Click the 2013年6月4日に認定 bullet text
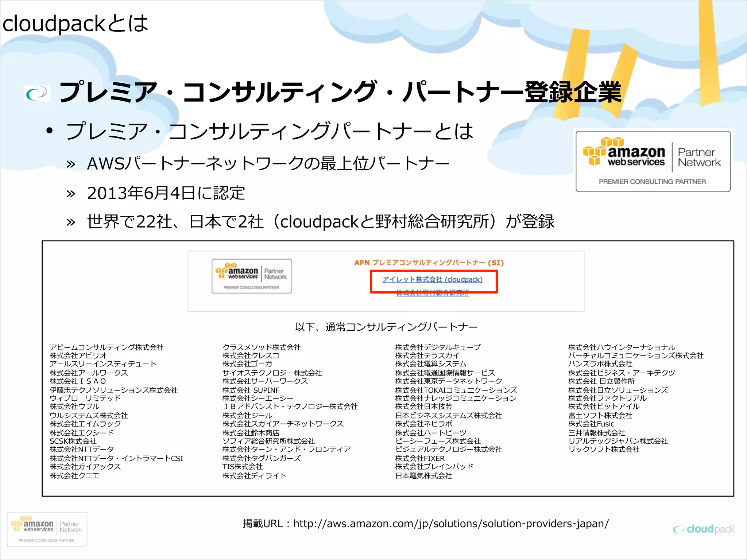 pos(166,193)
